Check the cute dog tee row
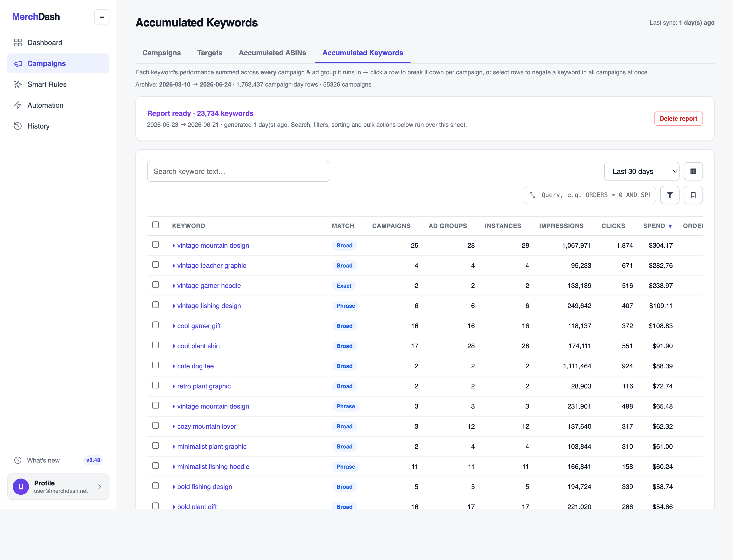Screen dimensions: 733x560 coord(155,365)
